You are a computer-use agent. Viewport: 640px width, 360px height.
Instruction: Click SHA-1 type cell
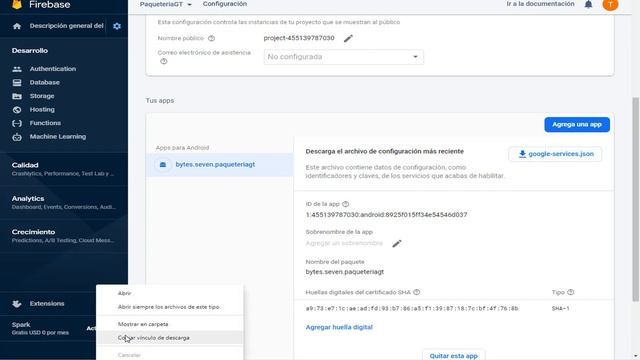point(560,309)
